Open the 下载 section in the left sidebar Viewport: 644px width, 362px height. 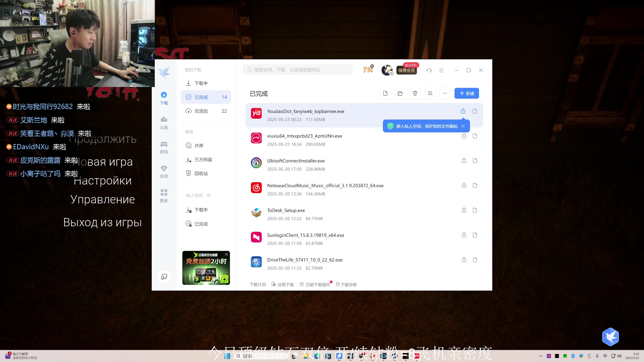[164, 98]
